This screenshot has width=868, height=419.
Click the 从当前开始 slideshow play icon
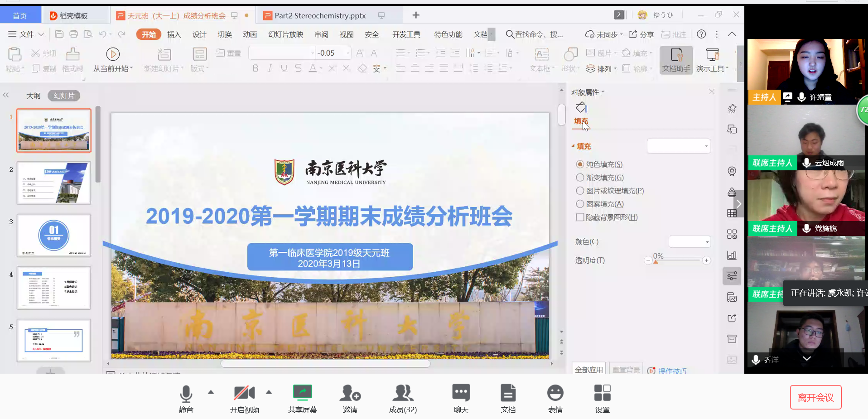(x=113, y=54)
